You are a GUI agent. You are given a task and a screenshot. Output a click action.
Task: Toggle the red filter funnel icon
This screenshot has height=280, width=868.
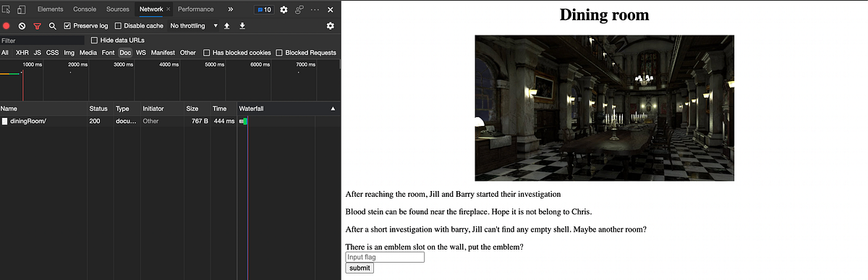pos(37,26)
